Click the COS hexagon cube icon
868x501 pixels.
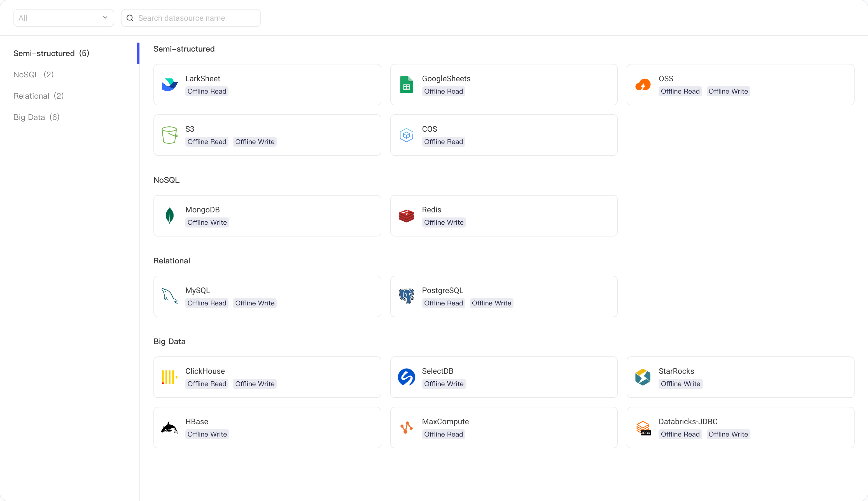[406, 135]
